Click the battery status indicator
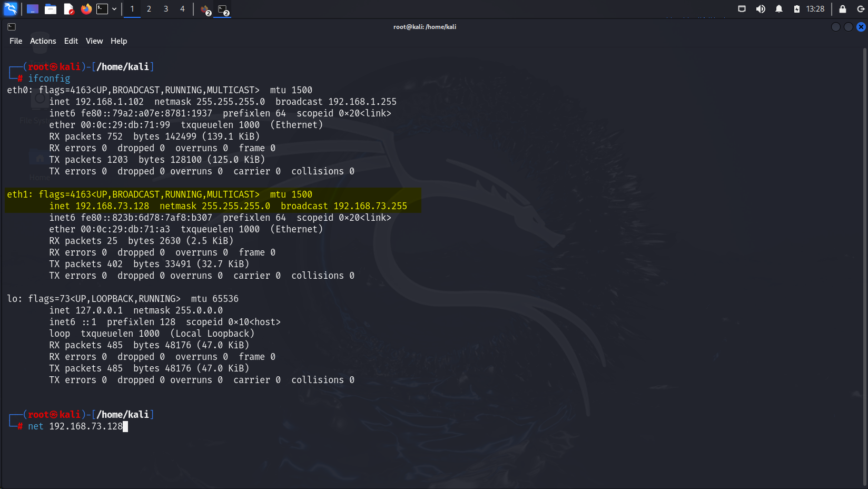 pyautogui.click(x=797, y=8)
